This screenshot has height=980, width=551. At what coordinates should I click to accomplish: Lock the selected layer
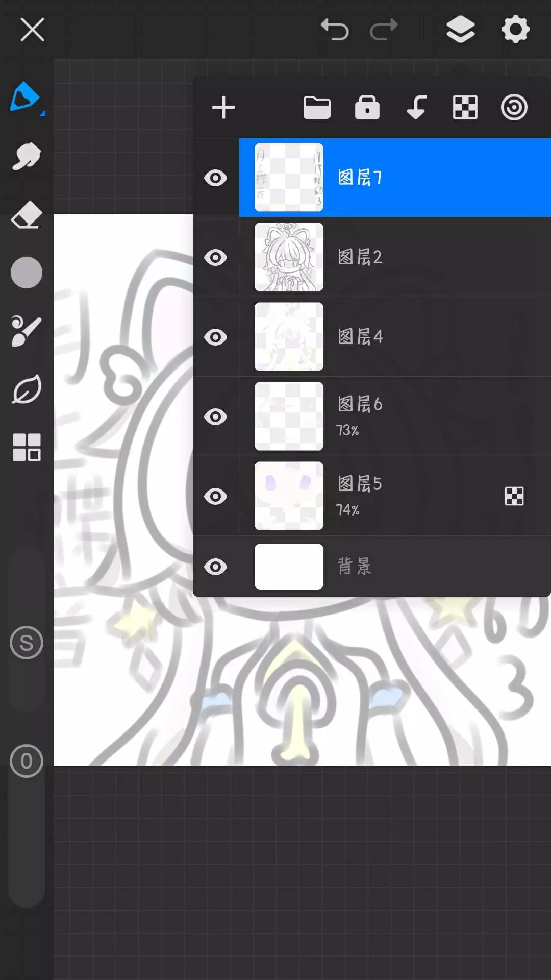(x=367, y=108)
